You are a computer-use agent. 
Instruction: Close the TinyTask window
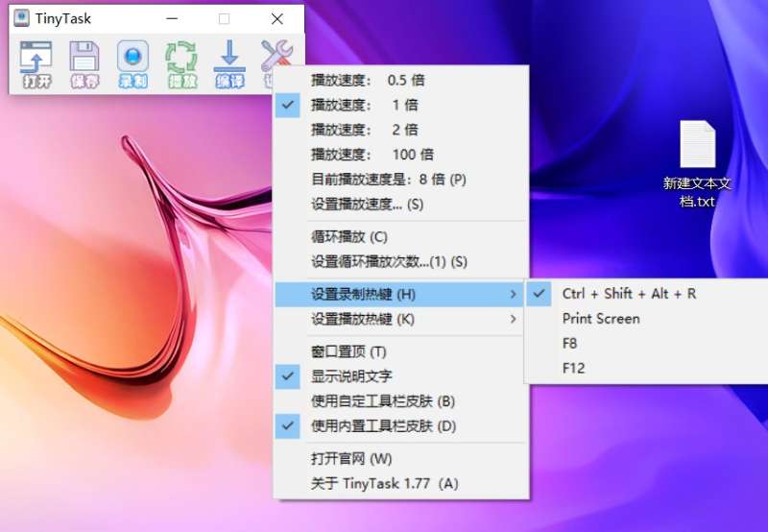click(277, 19)
